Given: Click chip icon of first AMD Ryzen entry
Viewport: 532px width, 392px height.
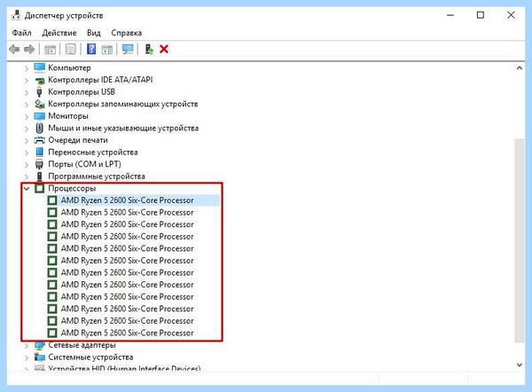Looking at the screenshot, I should click(x=52, y=200).
